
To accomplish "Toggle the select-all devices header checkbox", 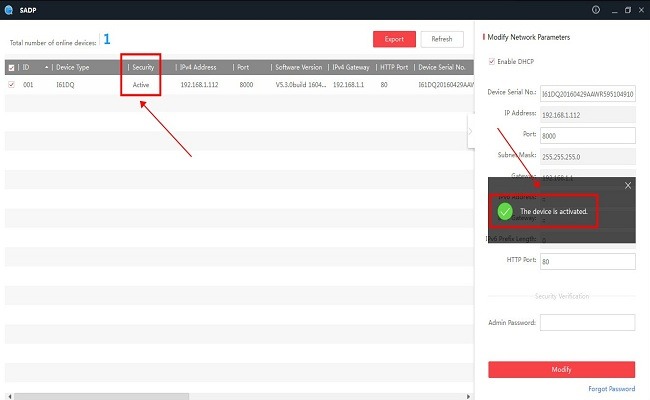I will click(11, 67).
